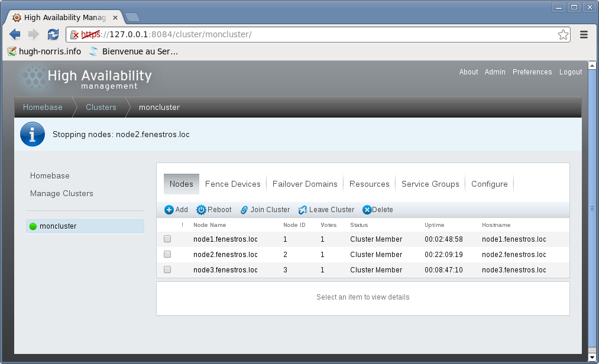Click the vertical page scrollbar

coord(592,208)
